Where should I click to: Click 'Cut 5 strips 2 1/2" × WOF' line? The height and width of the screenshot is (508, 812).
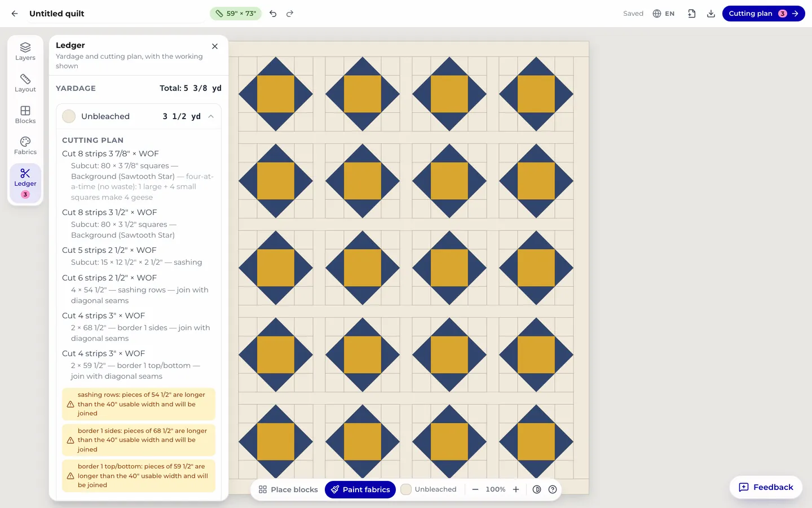click(109, 250)
